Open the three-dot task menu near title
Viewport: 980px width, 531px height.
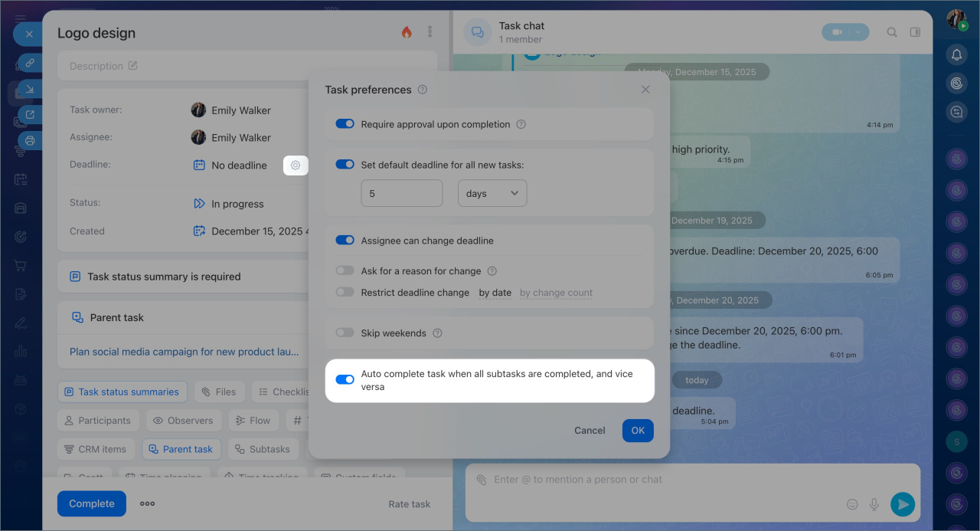click(x=430, y=32)
